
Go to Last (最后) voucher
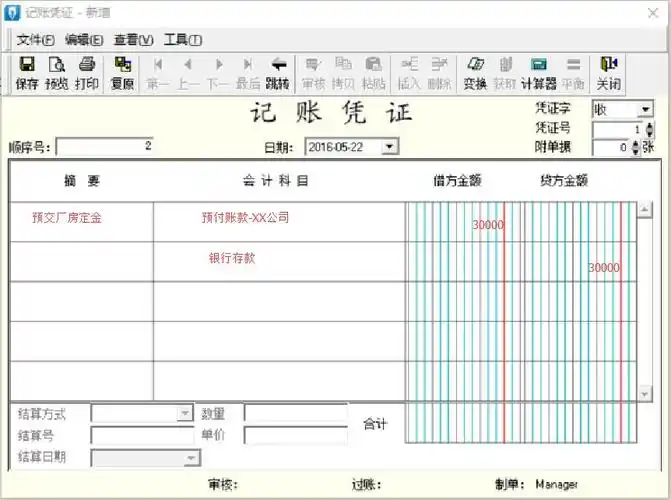[248, 73]
